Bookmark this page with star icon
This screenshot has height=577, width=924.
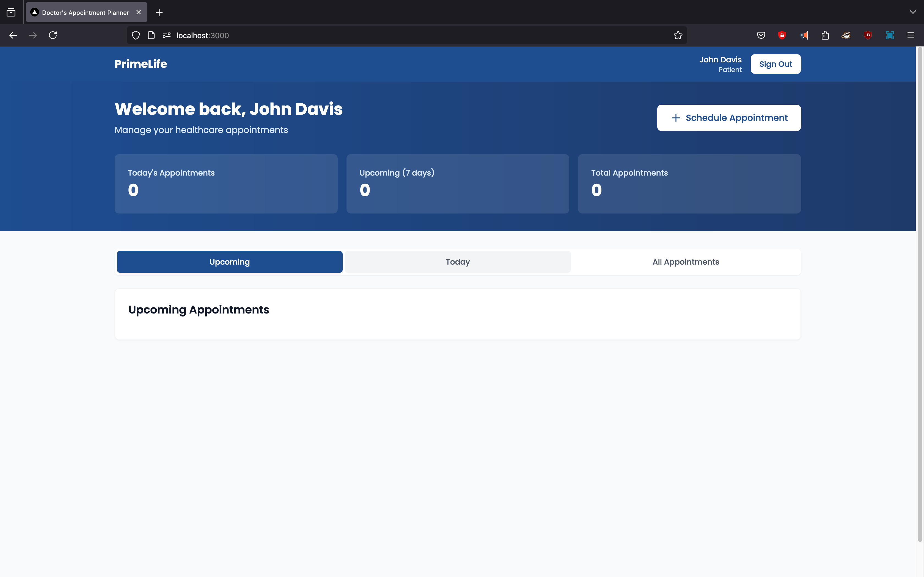678,35
